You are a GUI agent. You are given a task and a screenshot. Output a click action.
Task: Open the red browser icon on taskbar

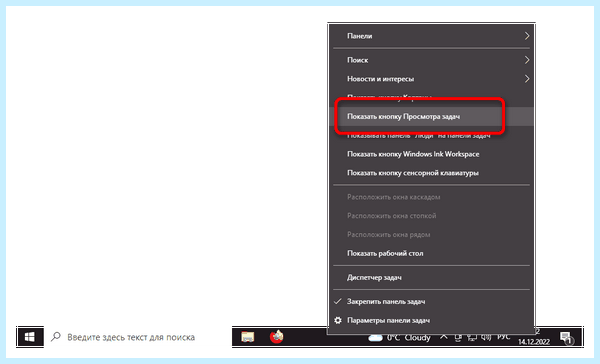pos(276,337)
